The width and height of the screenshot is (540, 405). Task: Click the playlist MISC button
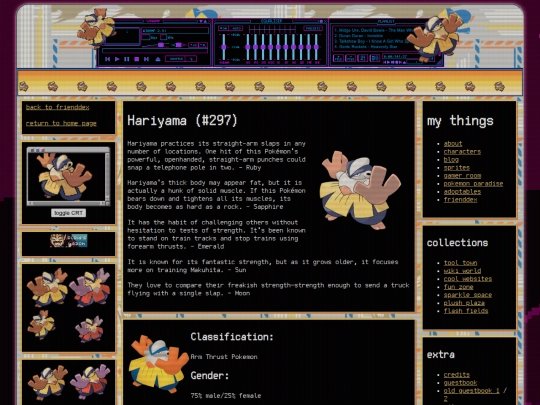point(375,58)
